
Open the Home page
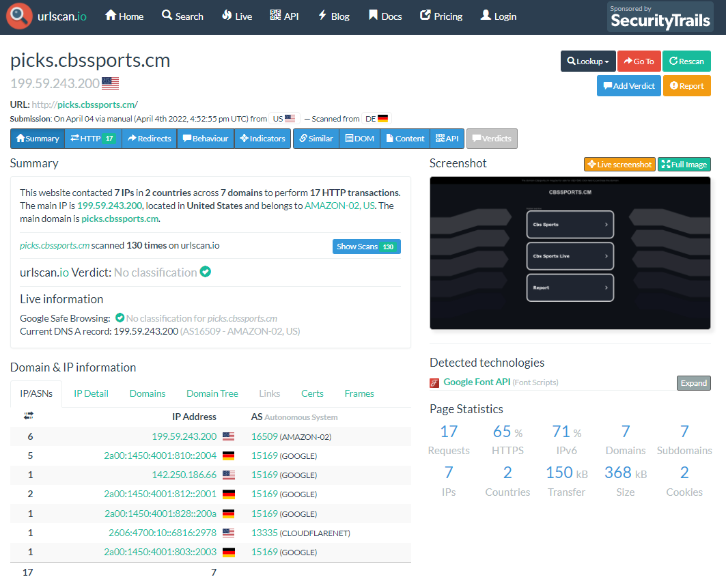[x=124, y=16]
